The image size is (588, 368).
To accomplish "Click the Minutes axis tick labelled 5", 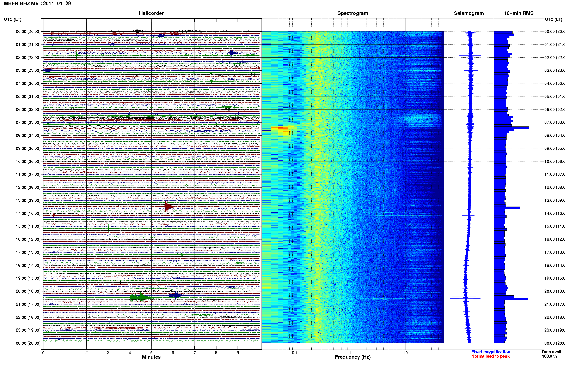I will tap(151, 353).
